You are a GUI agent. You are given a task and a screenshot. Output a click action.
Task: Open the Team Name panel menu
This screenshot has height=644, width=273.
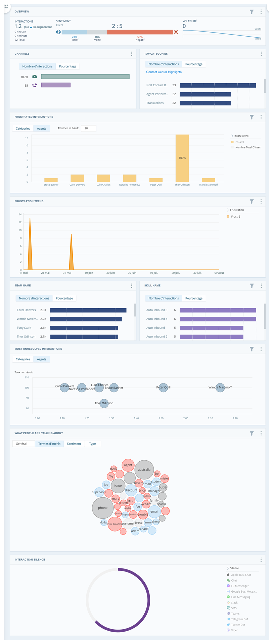pos(131,286)
